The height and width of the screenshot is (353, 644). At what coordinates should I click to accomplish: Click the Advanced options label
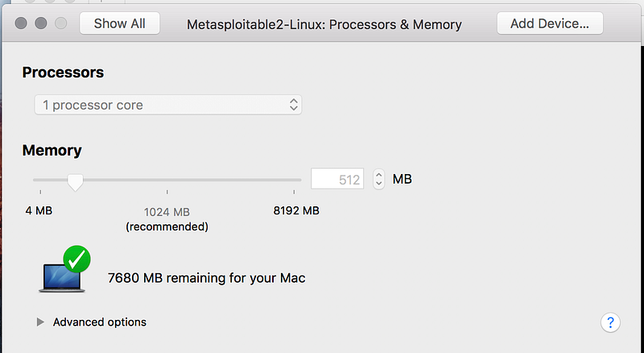[100, 322]
